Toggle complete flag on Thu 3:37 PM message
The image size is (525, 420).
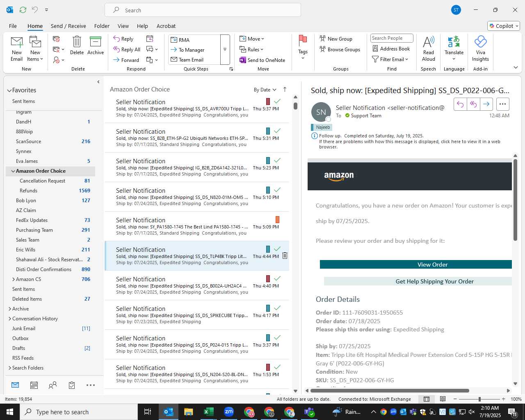click(x=277, y=337)
